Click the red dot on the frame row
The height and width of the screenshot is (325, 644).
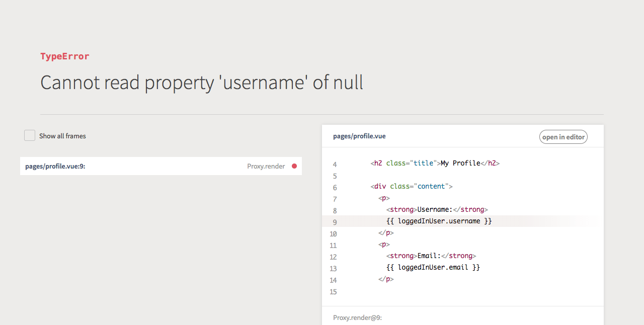tap(294, 166)
